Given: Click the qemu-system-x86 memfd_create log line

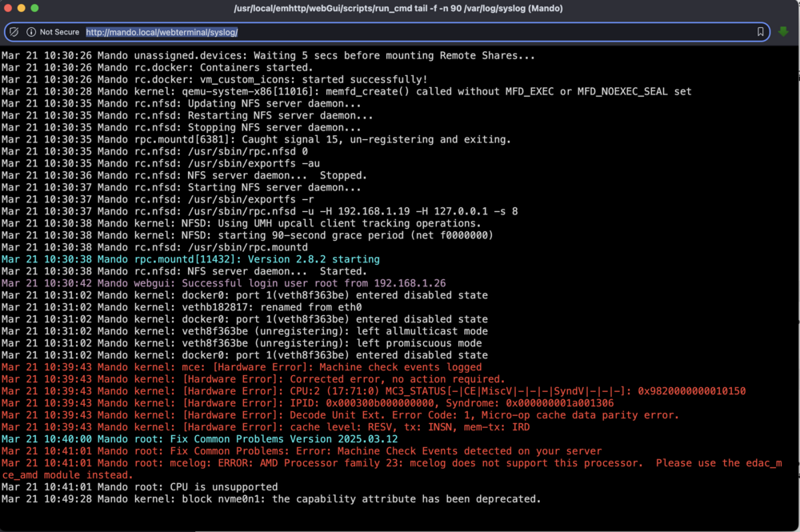Looking at the screenshot, I should [x=346, y=91].
